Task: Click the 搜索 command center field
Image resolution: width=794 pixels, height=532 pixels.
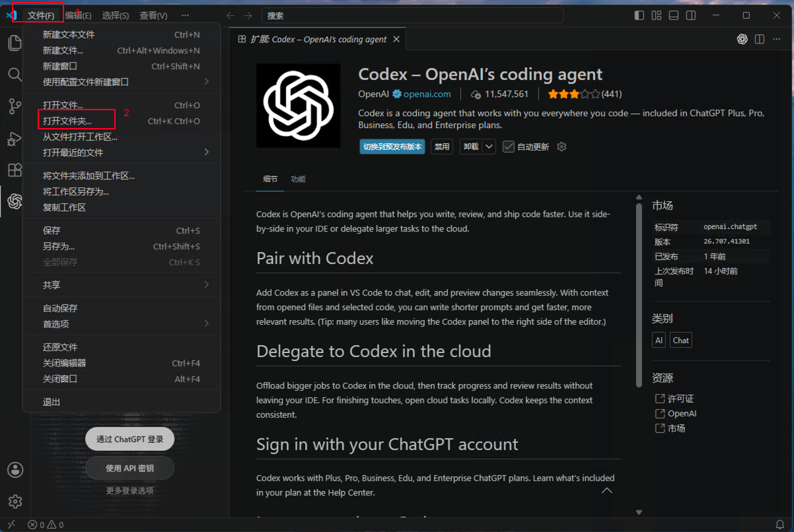Action: [x=413, y=15]
